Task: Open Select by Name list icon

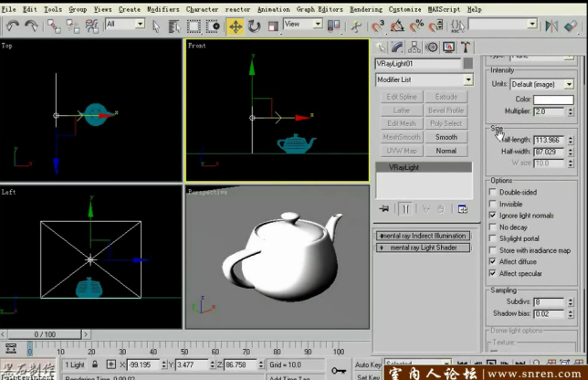Action: pyautogui.click(x=174, y=26)
